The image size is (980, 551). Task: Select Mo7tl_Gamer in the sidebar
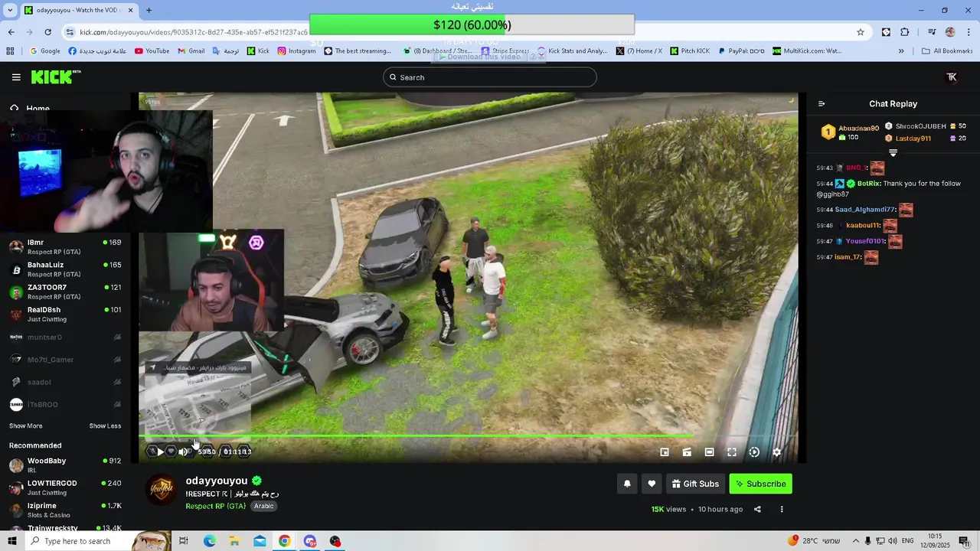[x=65, y=360]
